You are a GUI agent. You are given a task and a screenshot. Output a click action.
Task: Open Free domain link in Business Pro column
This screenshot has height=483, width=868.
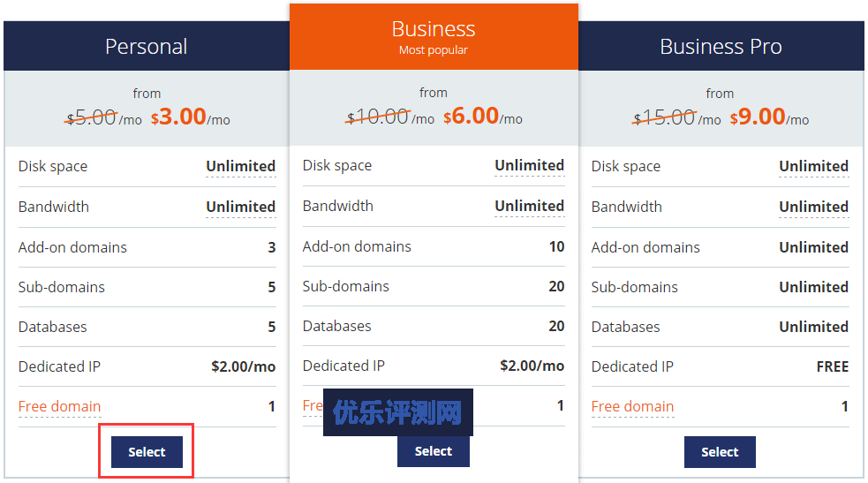632,407
